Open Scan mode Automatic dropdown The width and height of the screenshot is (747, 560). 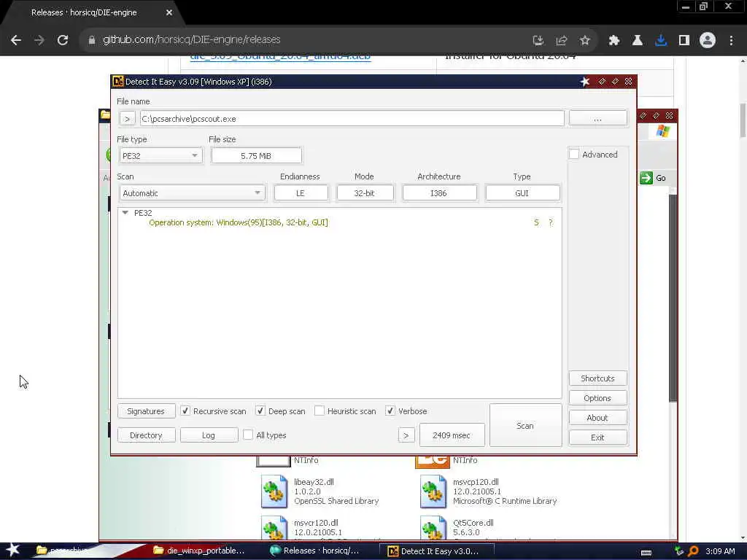pos(193,192)
